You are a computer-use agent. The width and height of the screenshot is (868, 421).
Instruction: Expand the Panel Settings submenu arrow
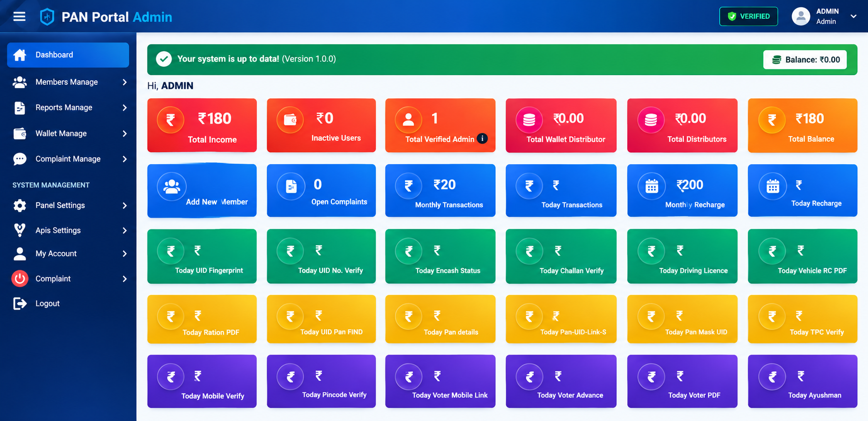point(125,206)
